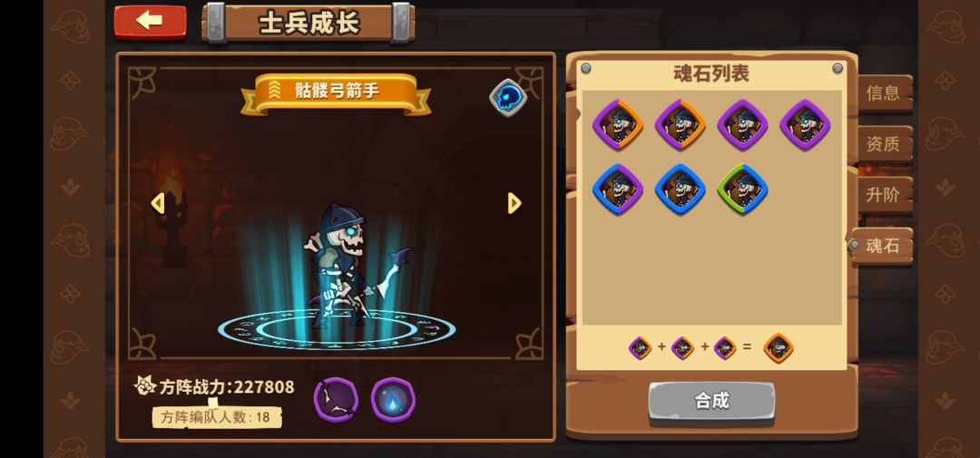Tap the orange result stone in formula
The width and height of the screenshot is (980, 458).
coord(779,348)
